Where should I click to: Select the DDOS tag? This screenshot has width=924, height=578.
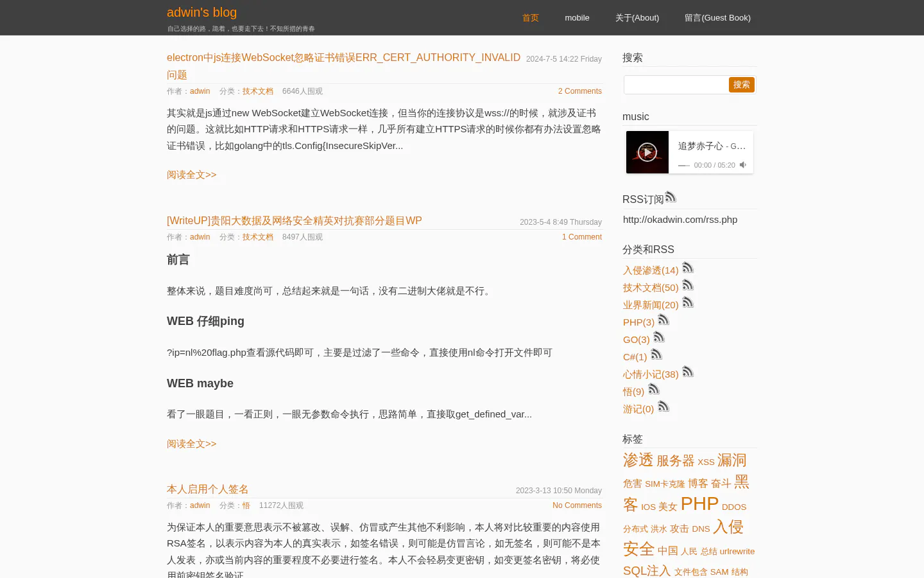(734, 507)
